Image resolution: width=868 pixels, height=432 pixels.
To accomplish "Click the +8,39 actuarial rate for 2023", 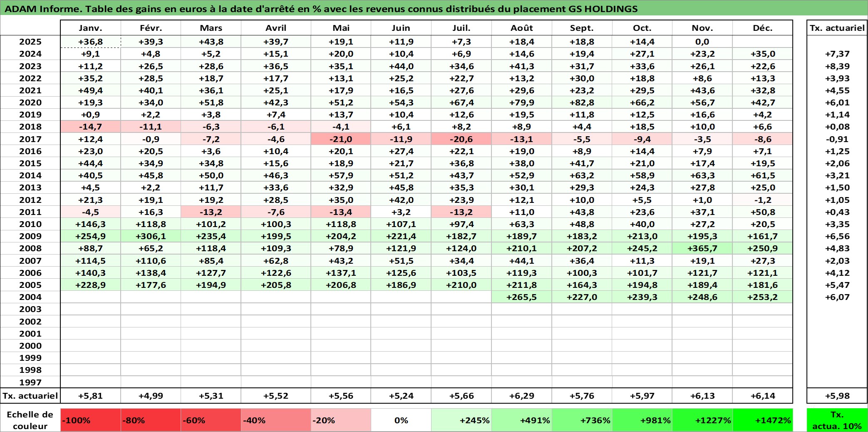I will (x=837, y=66).
